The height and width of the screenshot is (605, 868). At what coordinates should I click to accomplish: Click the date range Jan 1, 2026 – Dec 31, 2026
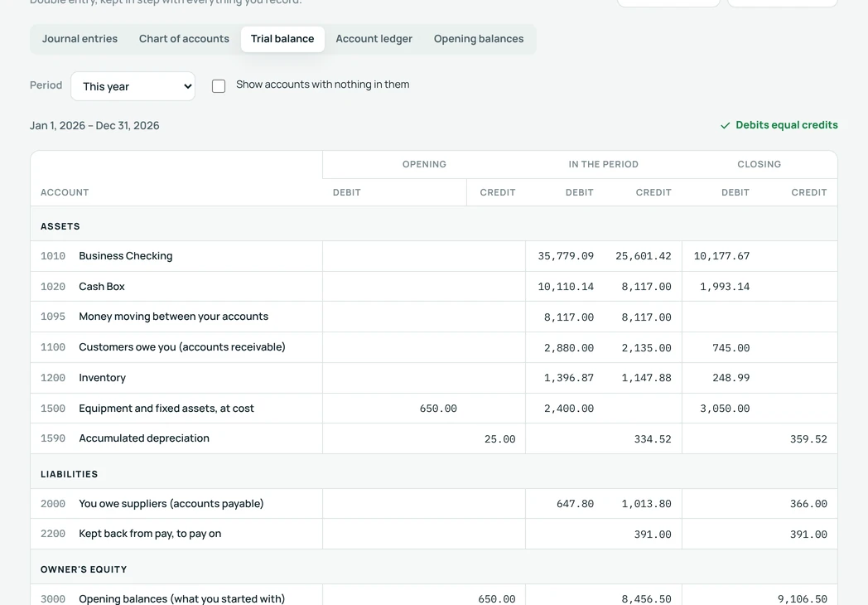click(x=94, y=126)
